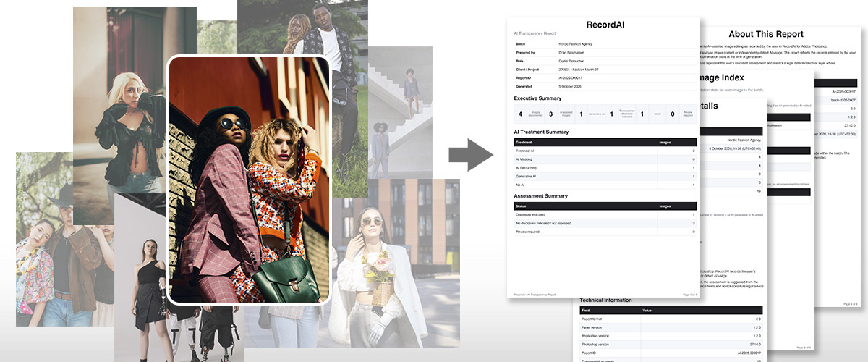Click the RecordAI report title

click(x=605, y=25)
